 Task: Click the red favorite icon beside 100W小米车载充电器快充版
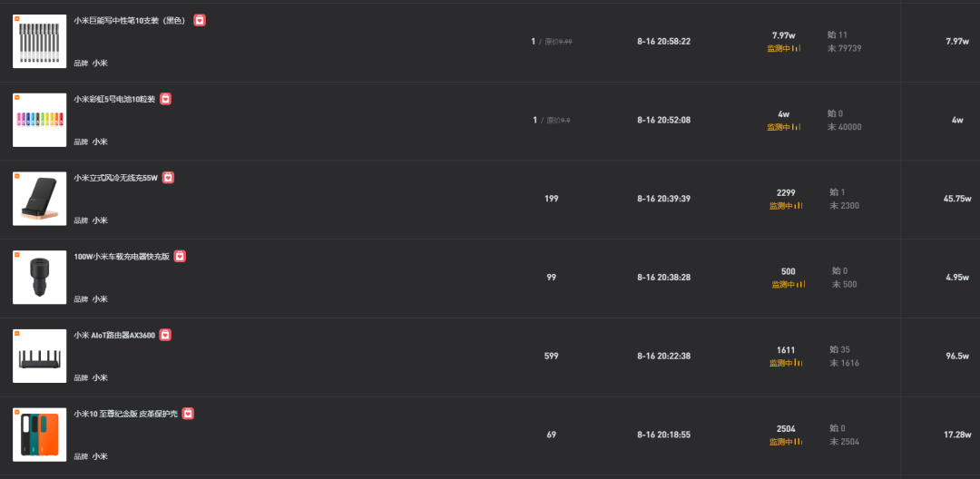pyautogui.click(x=180, y=256)
